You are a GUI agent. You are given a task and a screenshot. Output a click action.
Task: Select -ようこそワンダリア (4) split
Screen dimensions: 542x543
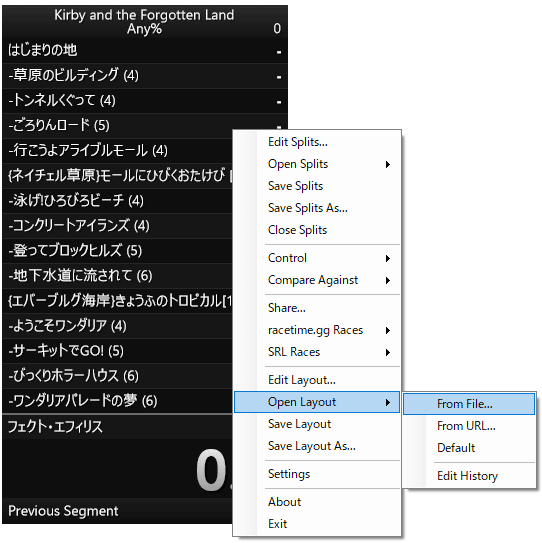(117, 326)
